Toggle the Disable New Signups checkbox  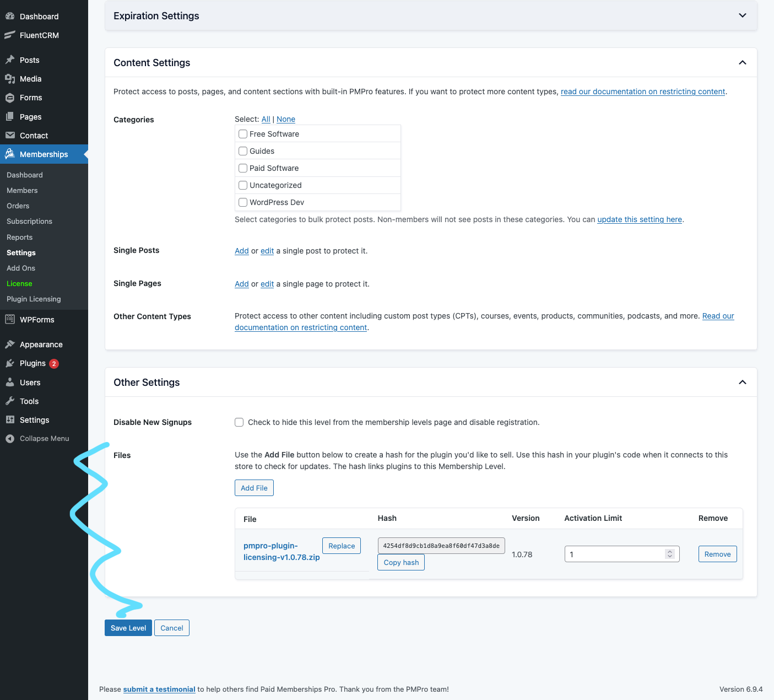pos(239,422)
